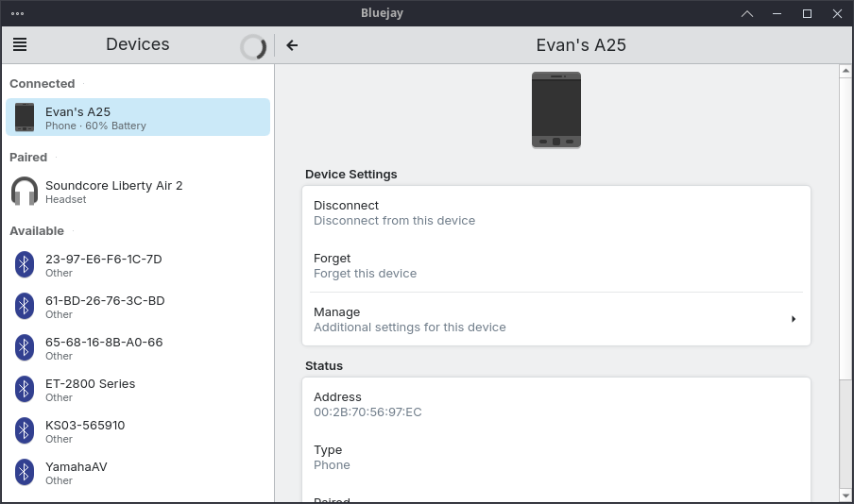The image size is (854, 504).
Task: Click the phone icon for Evan's A25
Action: [x=25, y=117]
